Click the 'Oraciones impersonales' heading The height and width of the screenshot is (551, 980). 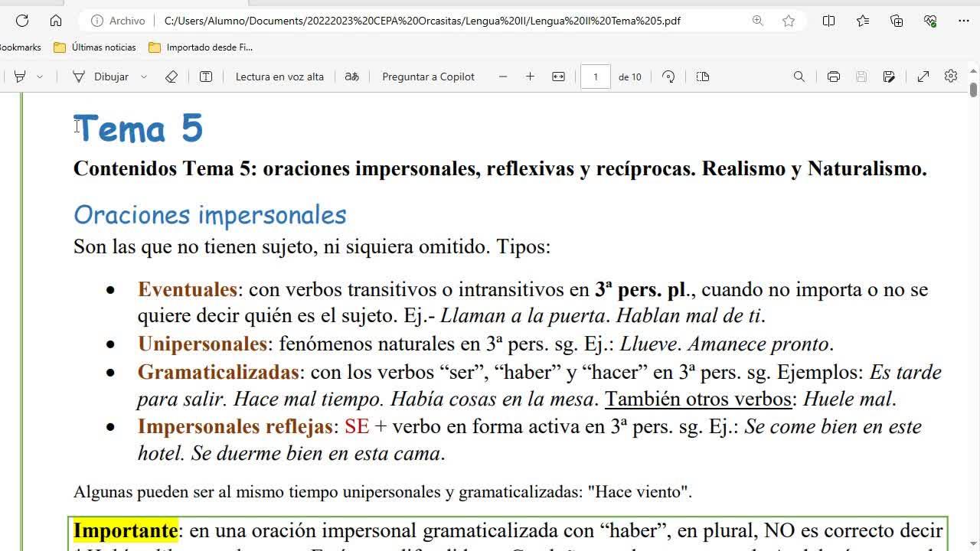tap(210, 215)
